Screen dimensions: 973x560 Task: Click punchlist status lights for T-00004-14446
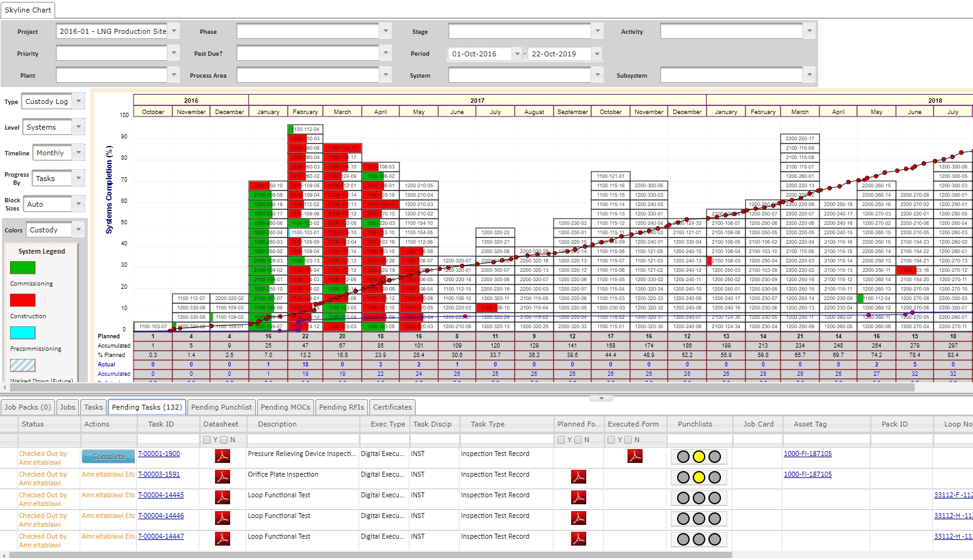pos(699,519)
